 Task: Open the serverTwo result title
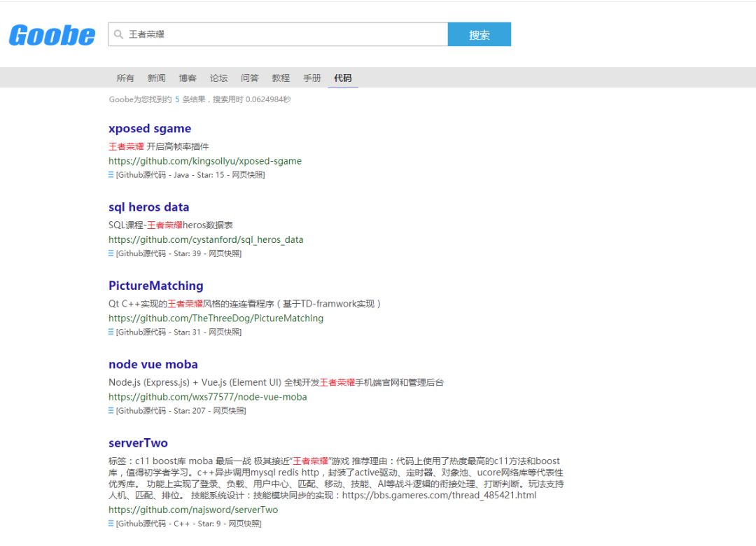138,443
